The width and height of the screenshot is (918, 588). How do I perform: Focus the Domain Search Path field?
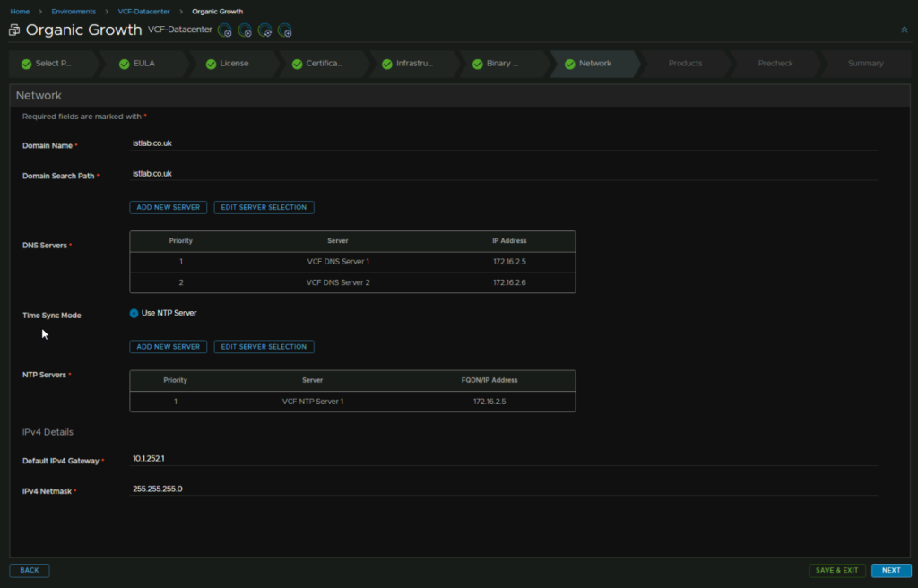504,174
